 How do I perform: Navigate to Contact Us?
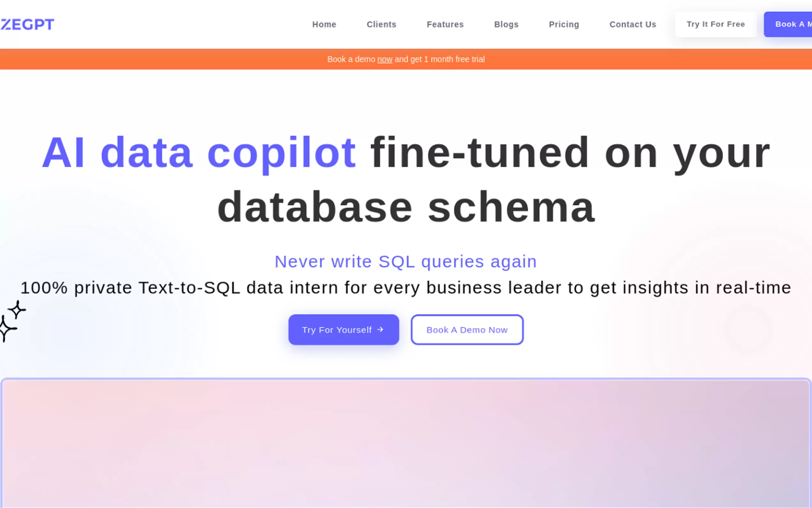[x=633, y=25]
